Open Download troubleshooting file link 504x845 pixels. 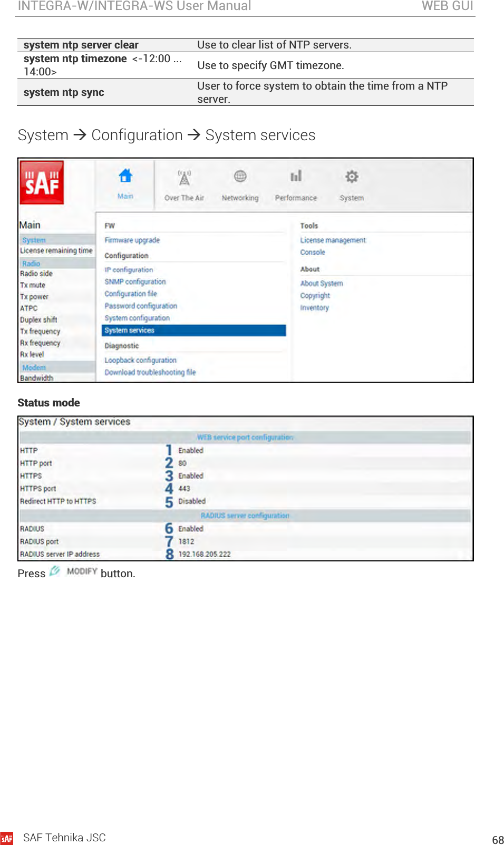[x=150, y=373]
